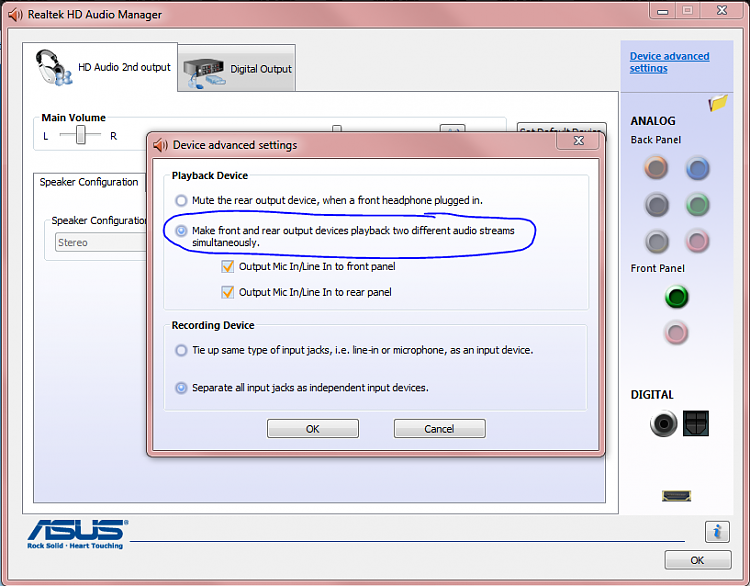Click the digital optical connector icon

[x=695, y=423]
